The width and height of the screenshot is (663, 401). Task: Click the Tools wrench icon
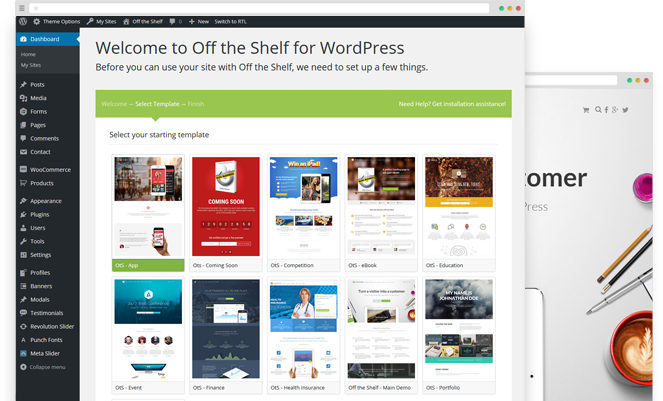pos(23,242)
